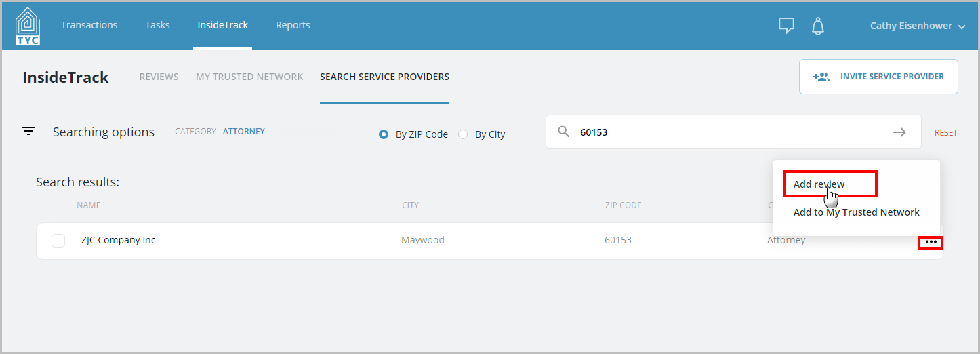The height and width of the screenshot is (354, 980).
Task: Open the three-dot menu for ZJC Company Inc
Action: tap(931, 242)
